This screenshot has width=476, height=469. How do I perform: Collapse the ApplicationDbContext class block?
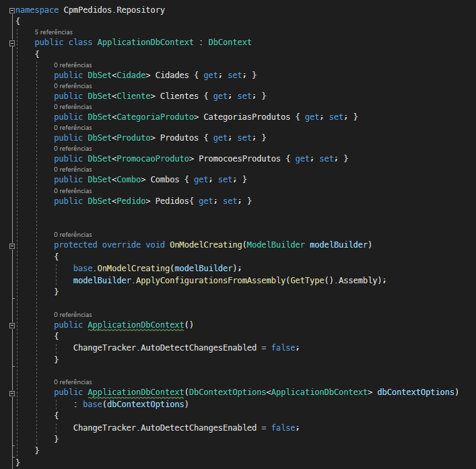coord(12,43)
